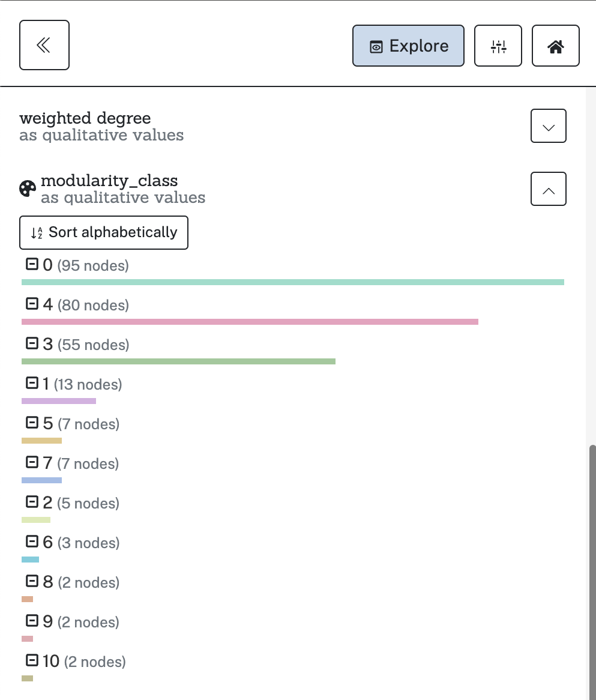Select the Explore tab button
Screen dimensions: 596x700
[408, 46]
